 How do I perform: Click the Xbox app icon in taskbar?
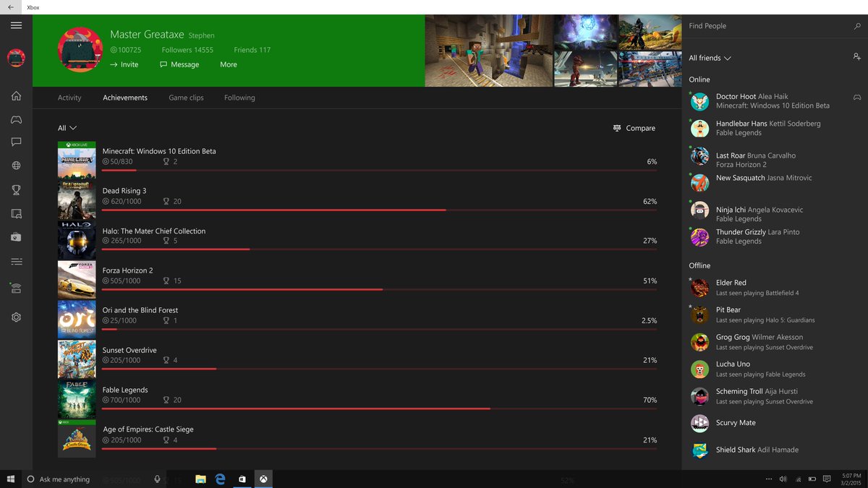coord(265,479)
